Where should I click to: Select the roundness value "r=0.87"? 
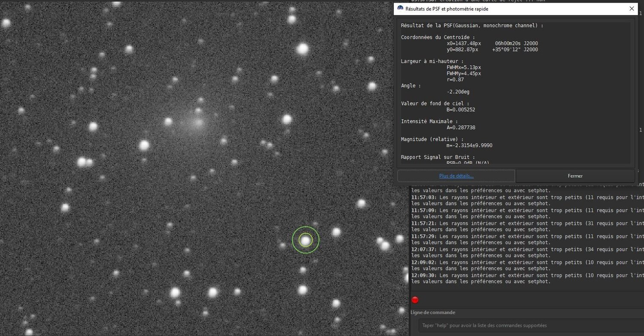click(x=455, y=79)
